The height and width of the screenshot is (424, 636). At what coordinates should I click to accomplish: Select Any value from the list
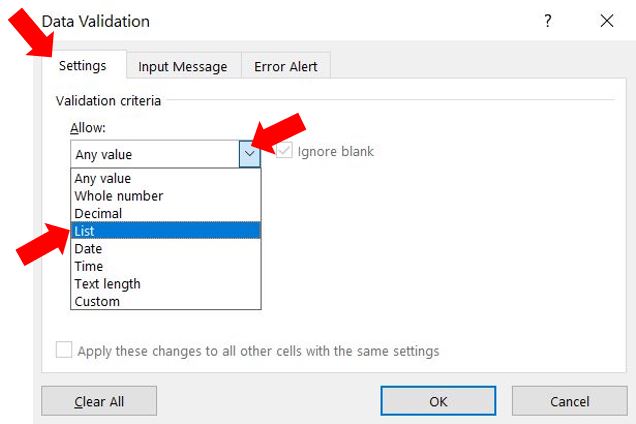tap(103, 179)
